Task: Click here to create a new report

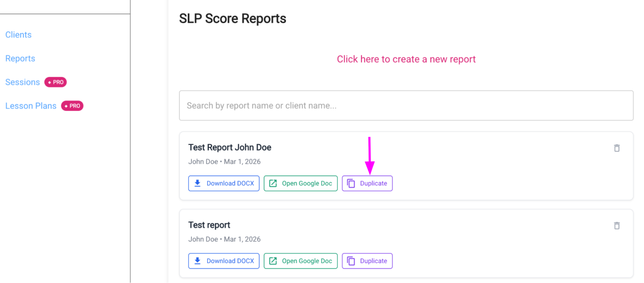Action: pyautogui.click(x=406, y=59)
